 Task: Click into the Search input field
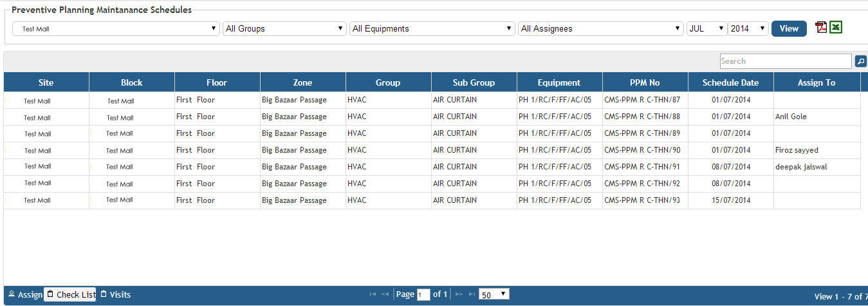pyautogui.click(x=785, y=61)
